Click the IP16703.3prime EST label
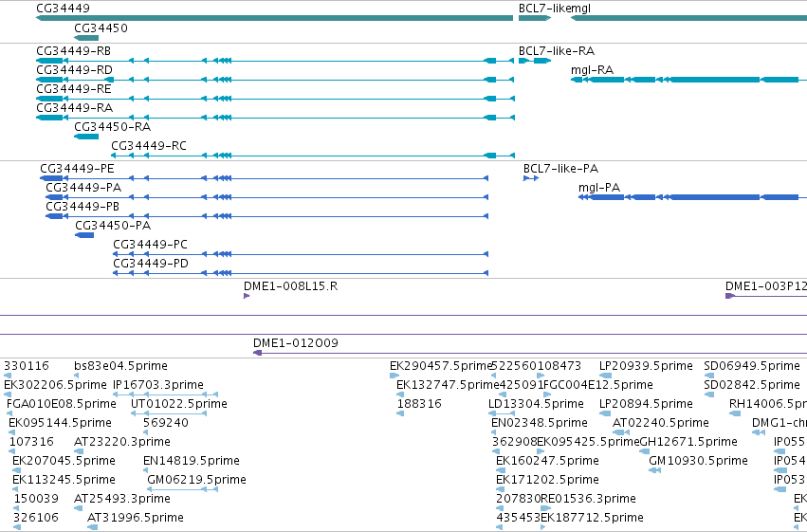 pos(158,385)
